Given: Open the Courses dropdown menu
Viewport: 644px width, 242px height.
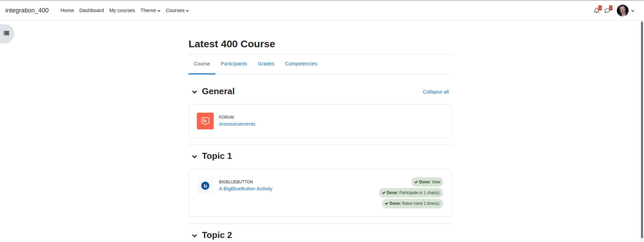Looking at the screenshot, I should click(177, 10).
